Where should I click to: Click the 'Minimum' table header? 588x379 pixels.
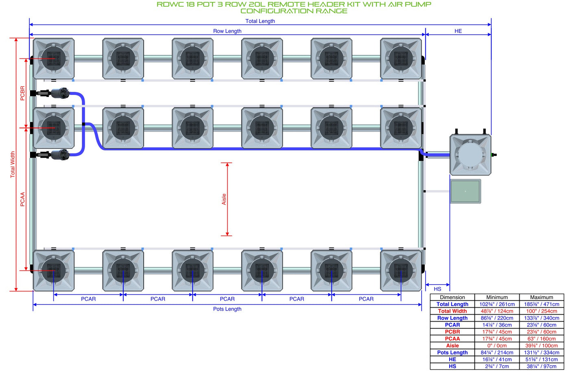pos(497,298)
